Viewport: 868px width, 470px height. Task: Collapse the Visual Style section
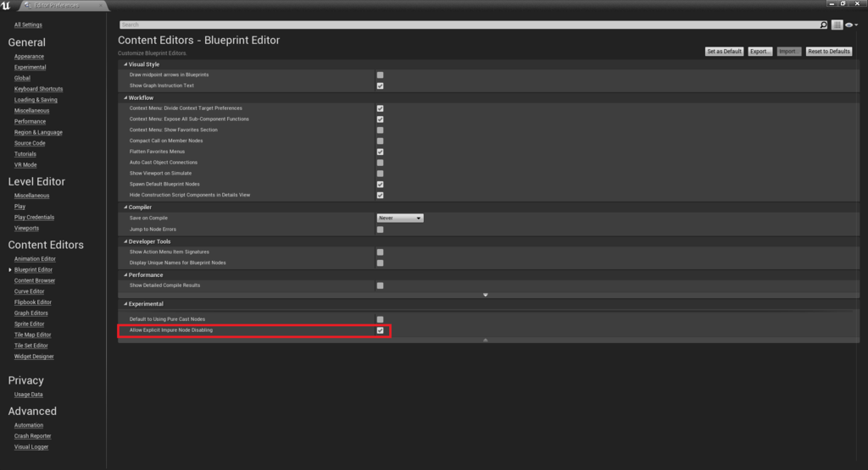(x=125, y=64)
